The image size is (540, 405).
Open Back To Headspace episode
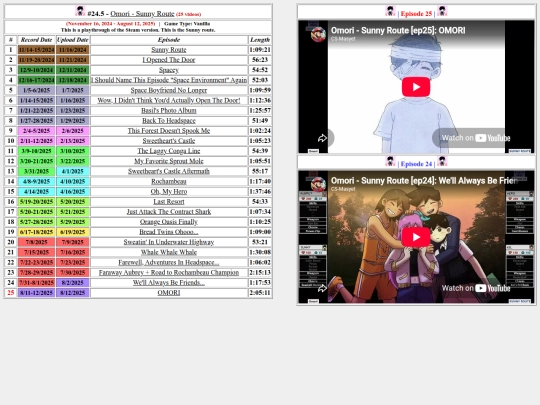(x=169, y=121)
